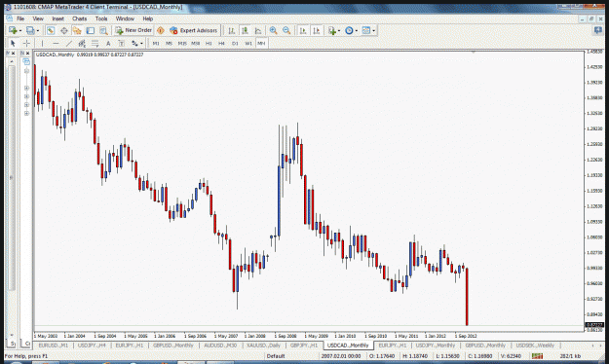Open the Arrows objects tool

tap(134, 43)
